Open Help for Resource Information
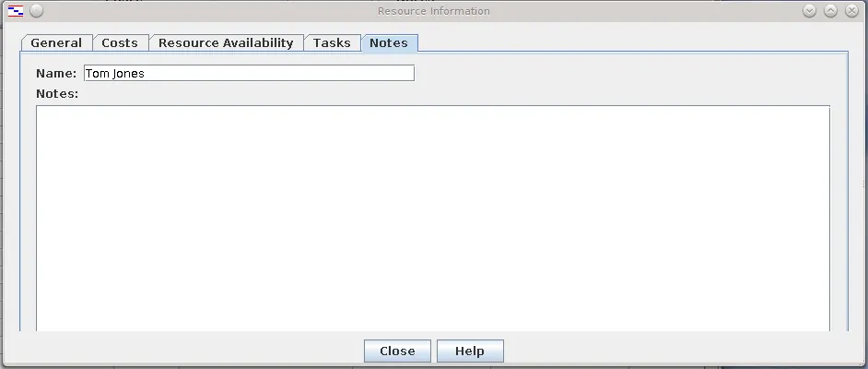The image size is (868, 369). click(470, 351)
